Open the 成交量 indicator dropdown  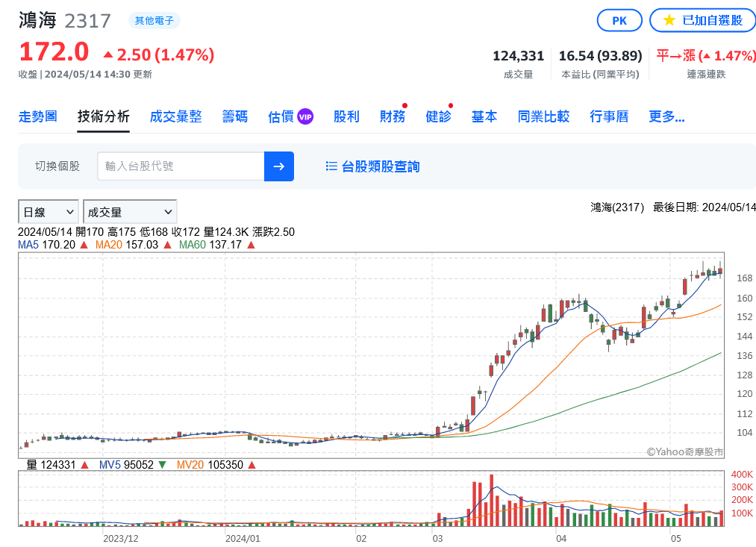pyautogui.click(x=130, y=212)
